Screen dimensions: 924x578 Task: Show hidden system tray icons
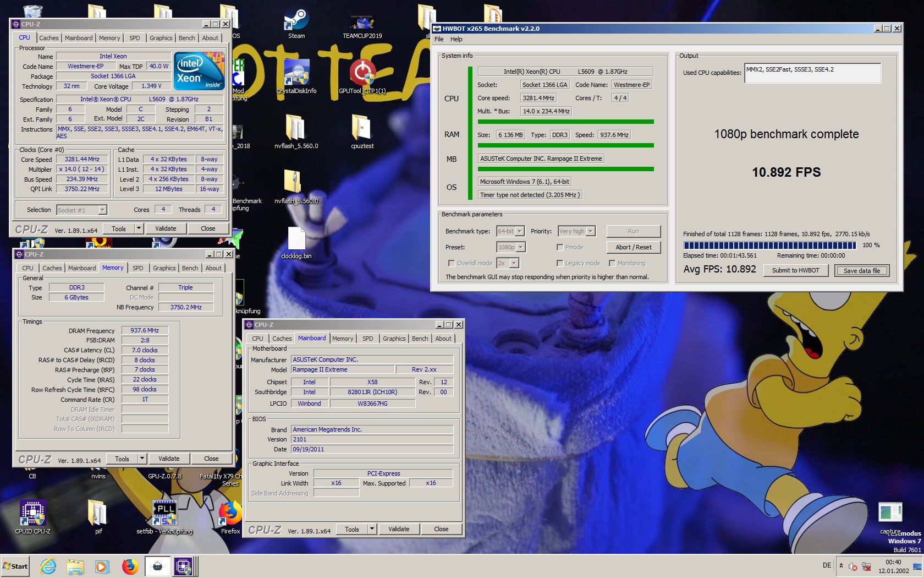coord(841,566)
